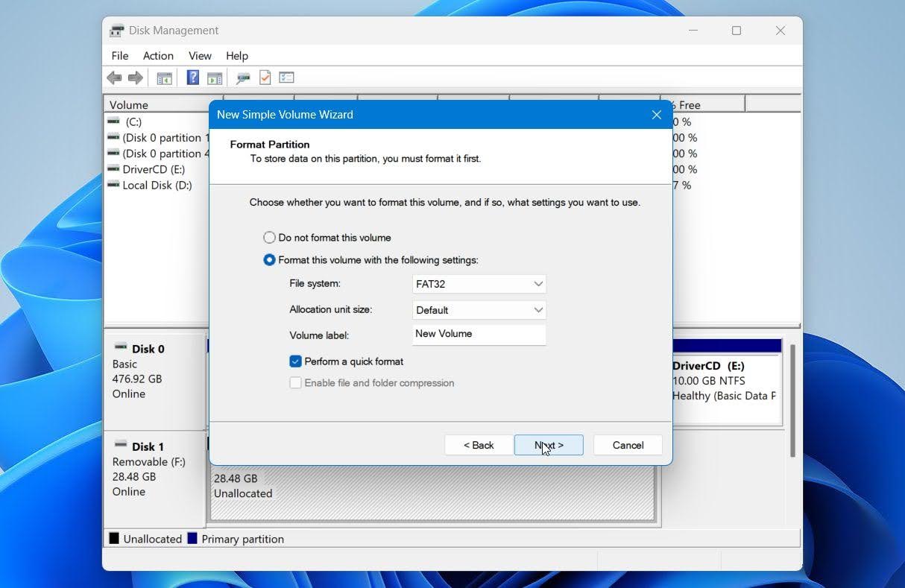The width and height of the screenshot is (905, 588).
Task: Click Enable file and folder compression checkbox
Action: pyautogui.click(x=296, y=383)
